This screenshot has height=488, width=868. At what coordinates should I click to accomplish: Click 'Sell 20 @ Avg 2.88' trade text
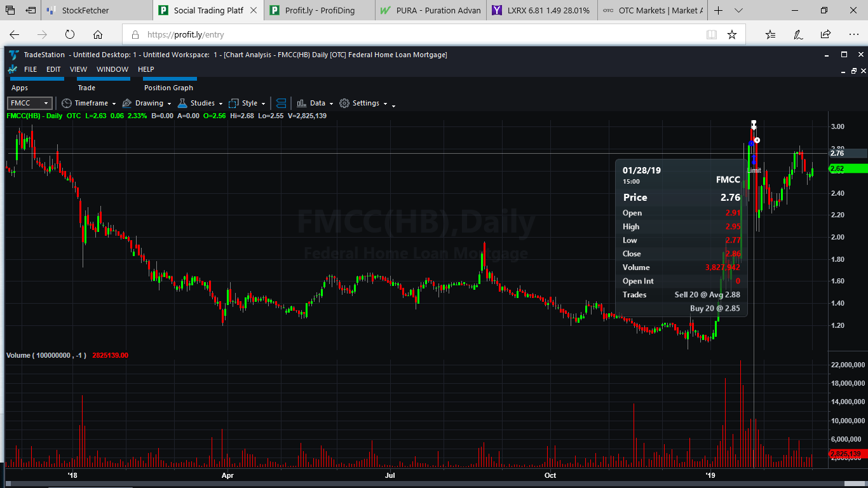pos(707,295)
